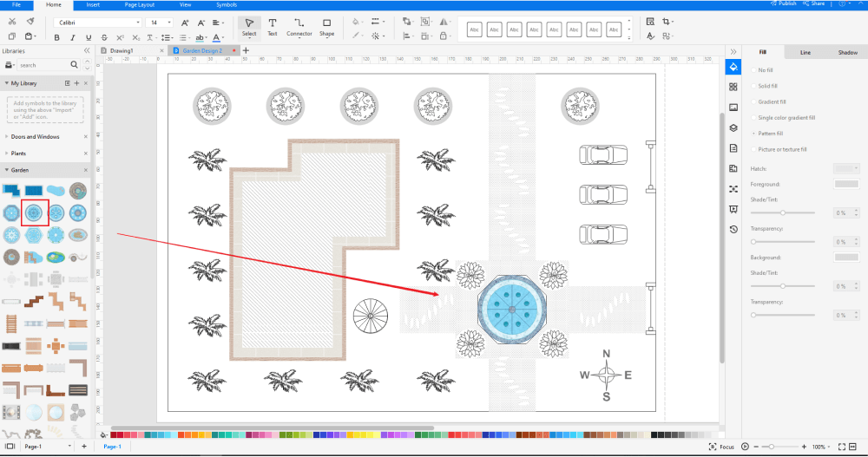The image size is (868, 457).
Task: Click the crop tool icon
Action: [667, 22]
